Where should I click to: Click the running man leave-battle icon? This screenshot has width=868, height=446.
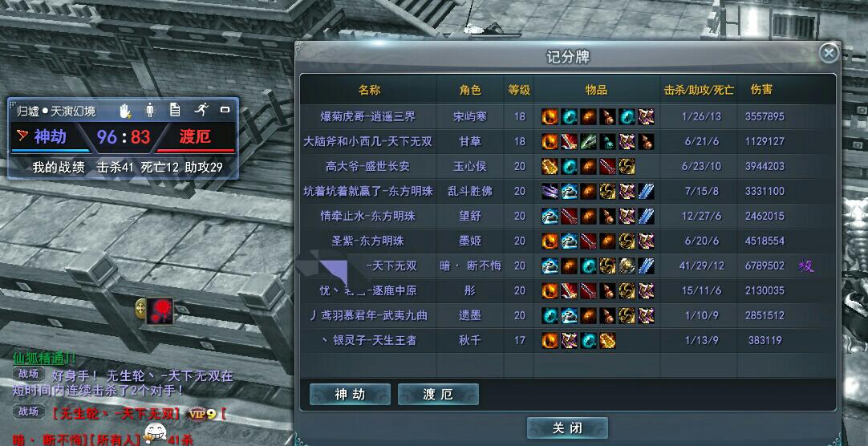click(x=201, y=109)
